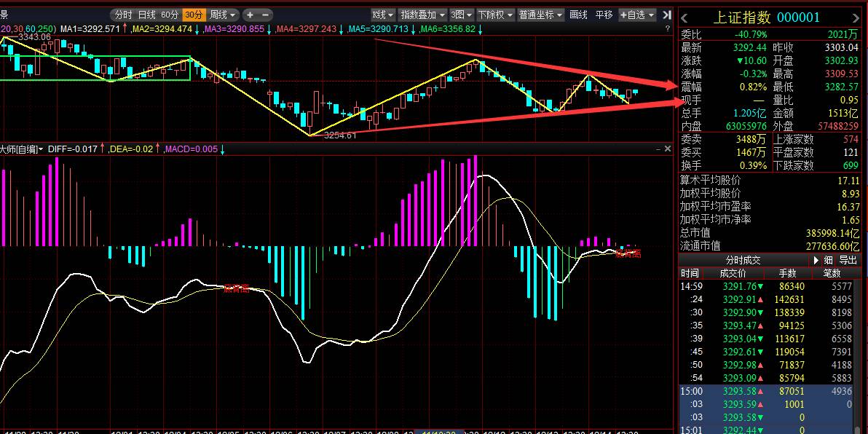Click the 时间 column header
This screenshot has width=868, height=434.
pos(690,273)
